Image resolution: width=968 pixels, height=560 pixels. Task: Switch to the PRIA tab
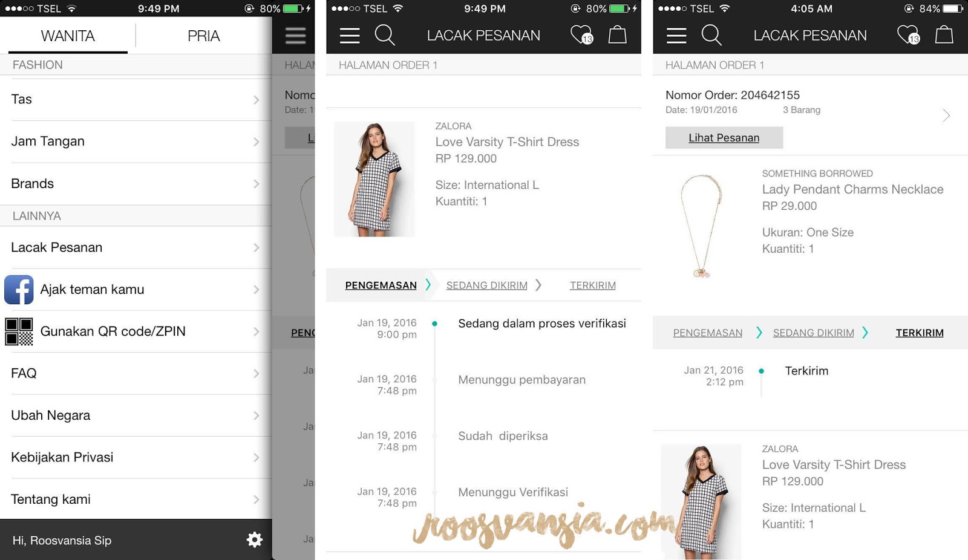coord(203,36)
